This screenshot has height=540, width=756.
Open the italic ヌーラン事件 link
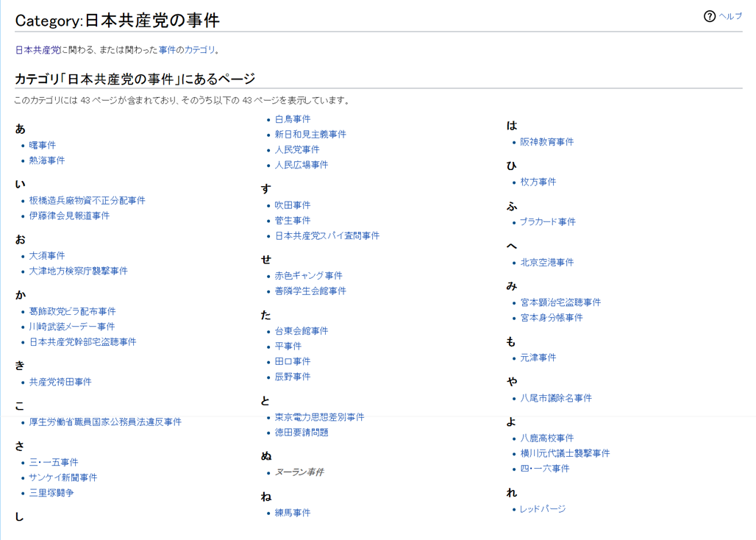coord(299,472)
